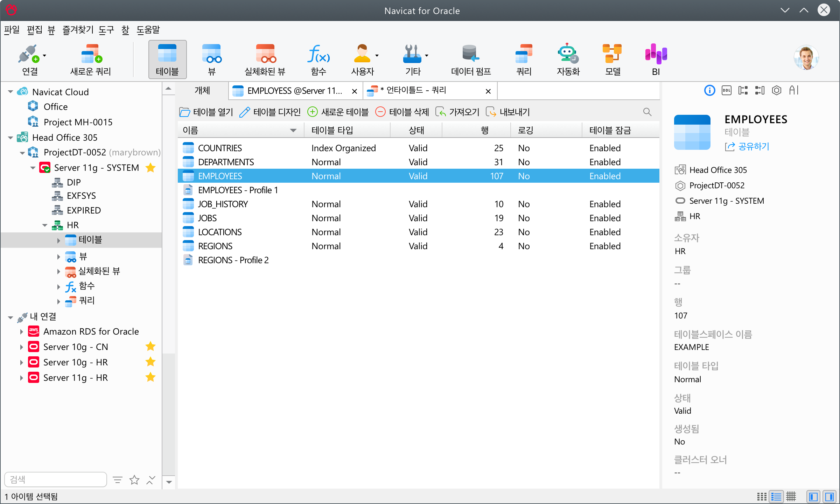Image resolution: width=840 pixels, height=504 pixels.
Task: Select the JOB_HISTORY table row
Action: point(418,204)
